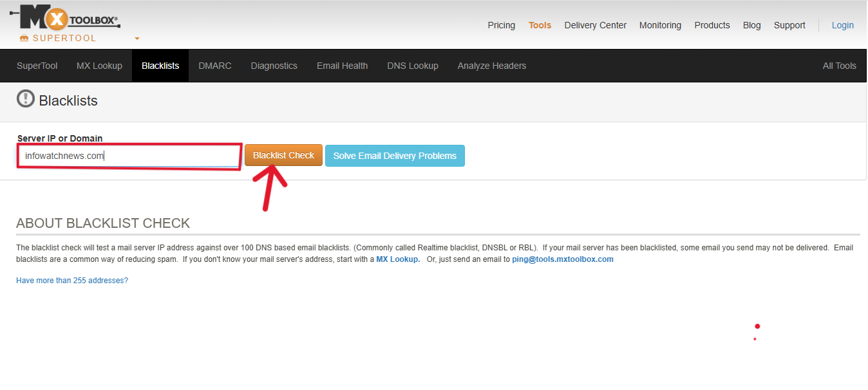Viewport: 868px width, 390px height.
Task: Click the Blacklists exclamation mark icon
Action: pyautogui.click(x=25, y=100)
